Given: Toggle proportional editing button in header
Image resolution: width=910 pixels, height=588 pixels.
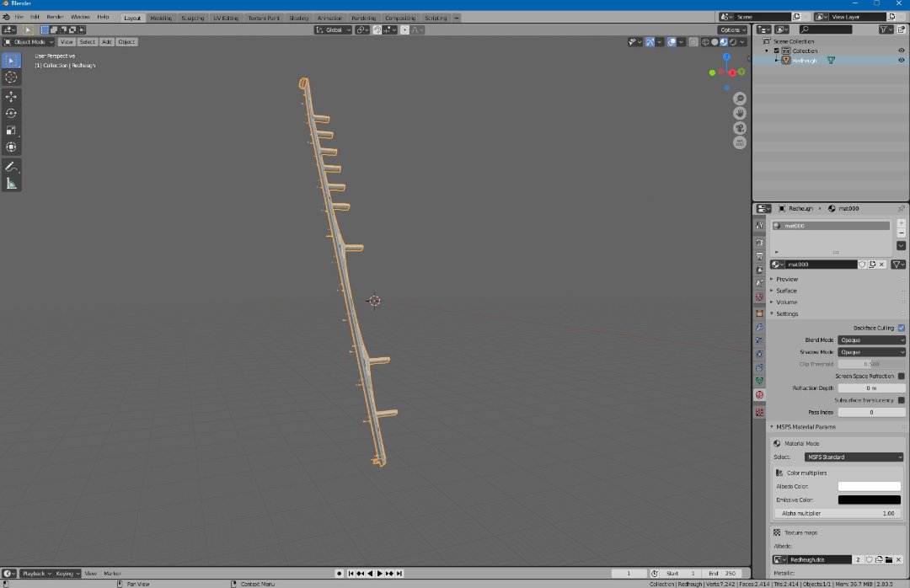Looking at the screenshot, I should (405, 29).
